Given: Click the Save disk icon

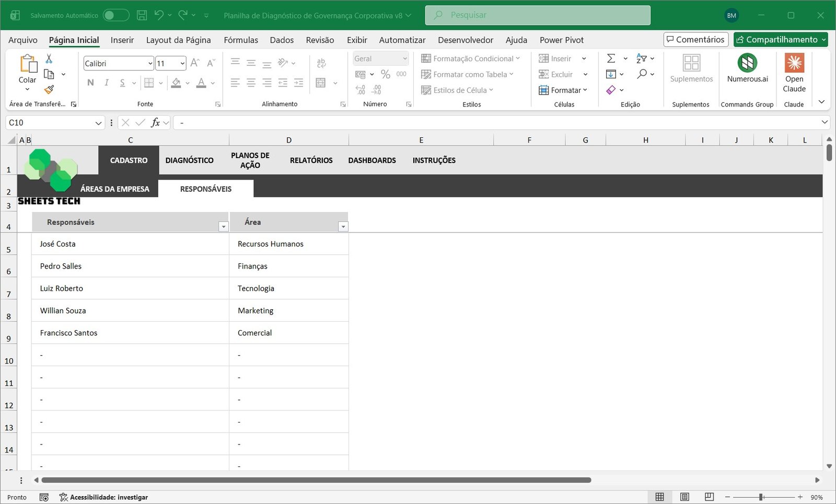Looking at the screenshot, I should 142,15.
